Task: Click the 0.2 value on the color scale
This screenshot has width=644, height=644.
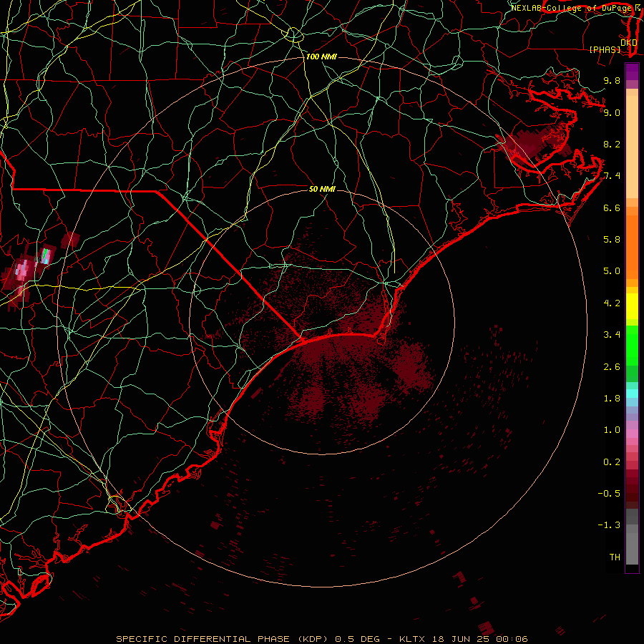Action: tap(612, 462)
